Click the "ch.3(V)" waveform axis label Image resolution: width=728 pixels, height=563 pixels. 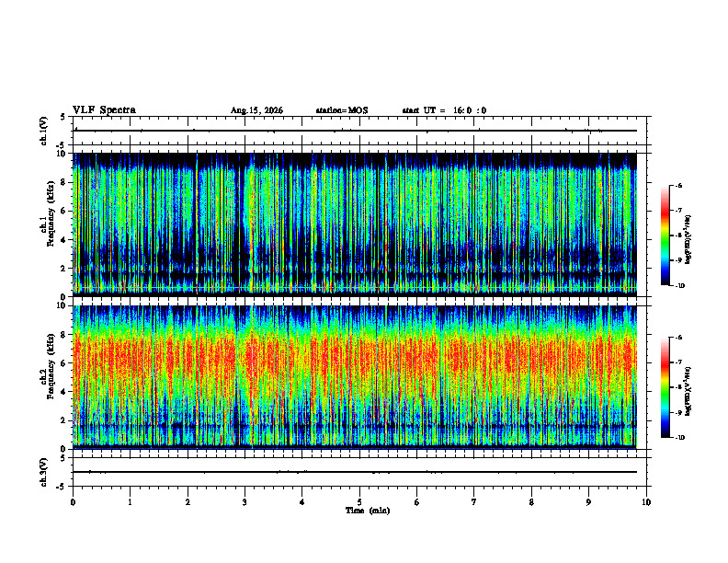tap(44, 472)
